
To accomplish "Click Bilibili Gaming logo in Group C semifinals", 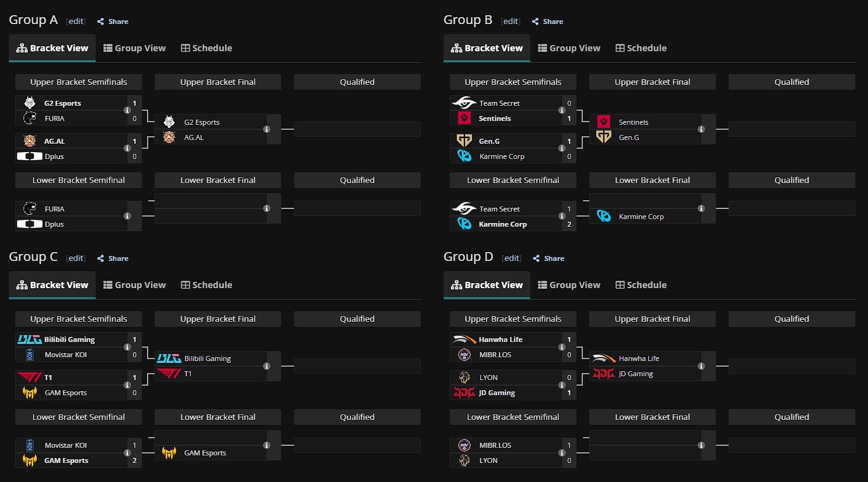I will point(30,339).
